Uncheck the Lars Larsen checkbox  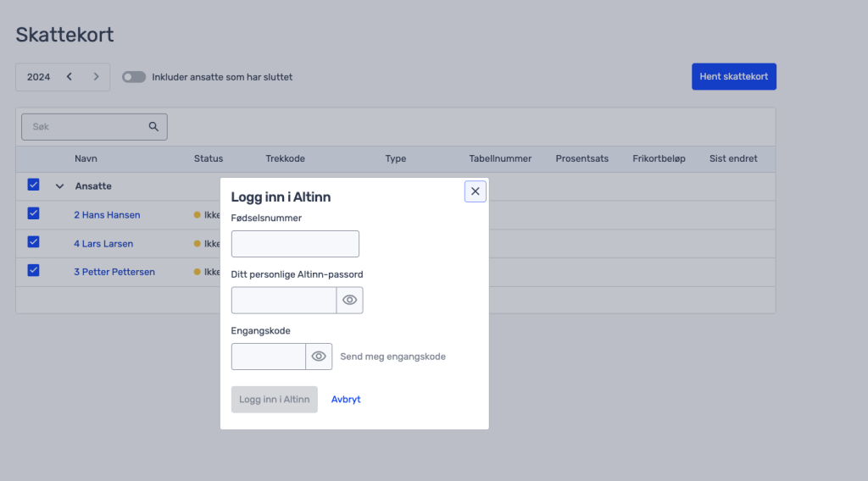(33, 242)
